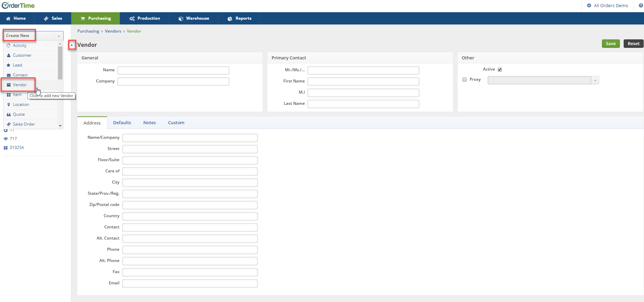Click the Contact envelope icon

[8, 75]
